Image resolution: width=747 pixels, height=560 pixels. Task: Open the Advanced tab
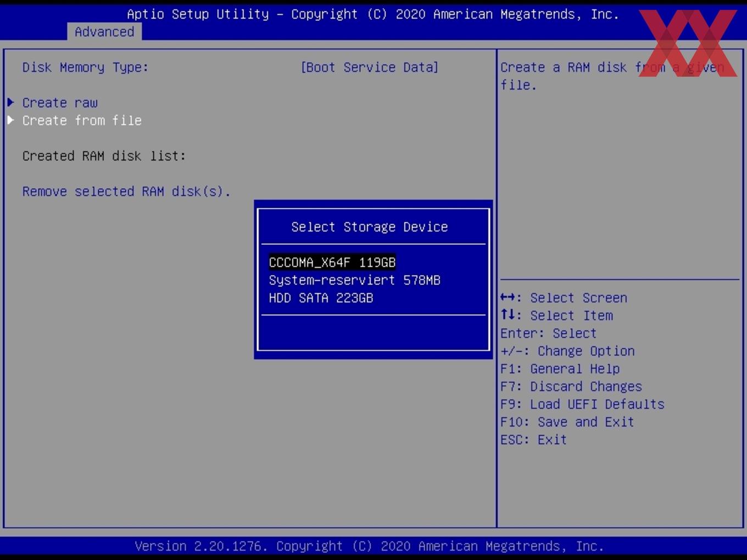104,32
